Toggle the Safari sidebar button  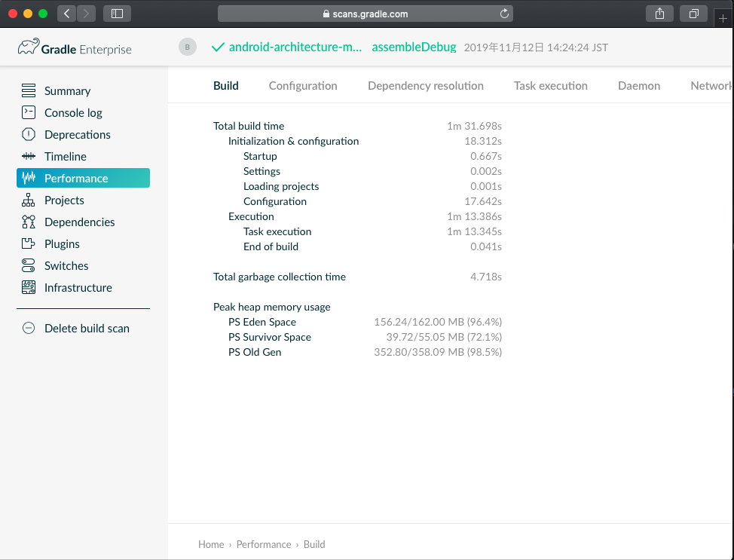[x=117, y=14]
